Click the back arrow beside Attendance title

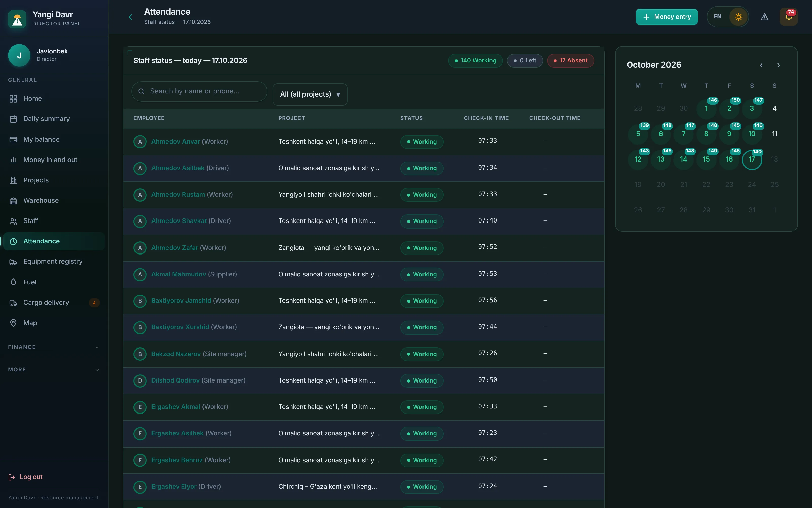(130, 17)
